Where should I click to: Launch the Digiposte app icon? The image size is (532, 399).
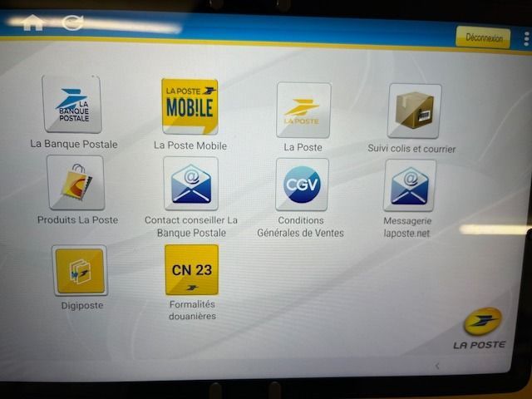click(x=80, y=270)
